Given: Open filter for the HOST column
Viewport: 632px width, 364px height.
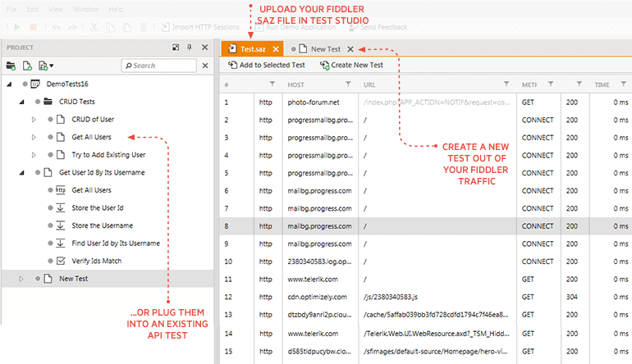Looking at the screenshot, I should click(x=348, y=84).
